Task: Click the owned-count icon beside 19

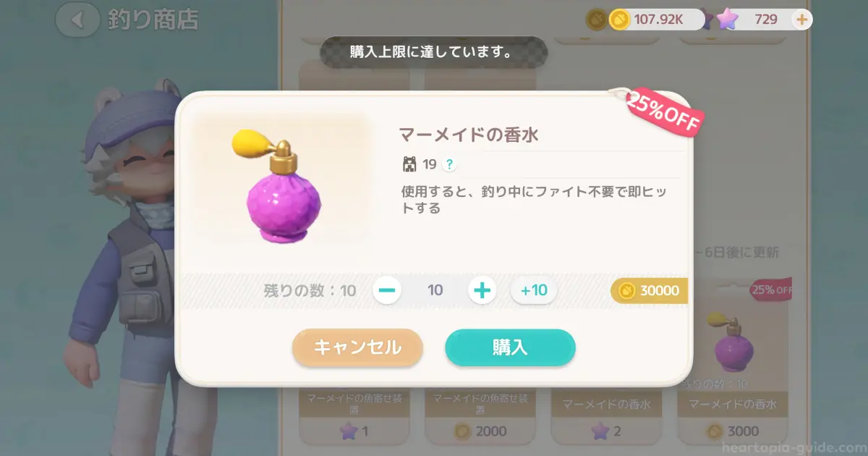Action: 409,165
